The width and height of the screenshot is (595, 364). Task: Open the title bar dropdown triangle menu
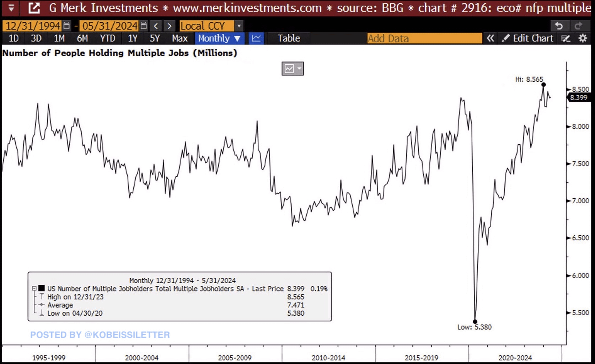pyautogui.click(x=11, y=8)
